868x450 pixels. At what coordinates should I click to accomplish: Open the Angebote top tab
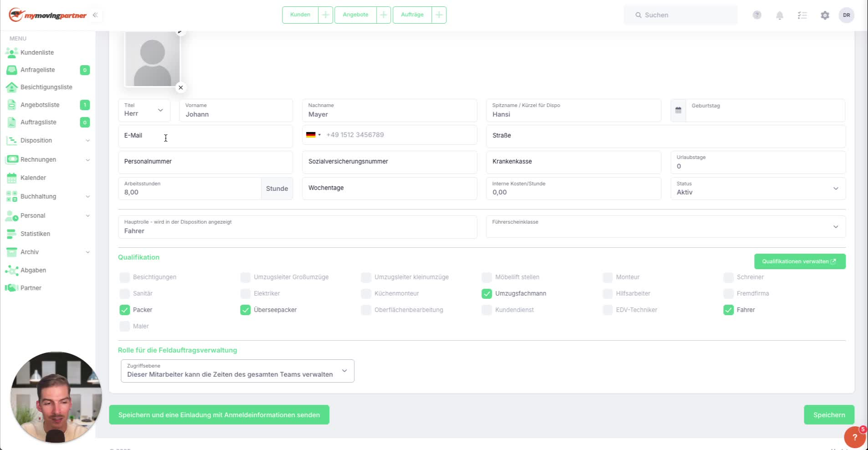coord(356,15)
